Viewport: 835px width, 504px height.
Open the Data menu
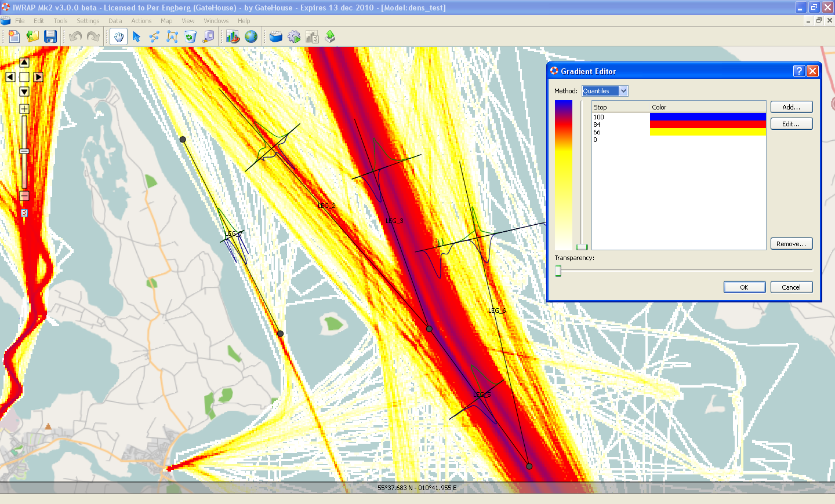pyautogui.click(x=115, y=21)
